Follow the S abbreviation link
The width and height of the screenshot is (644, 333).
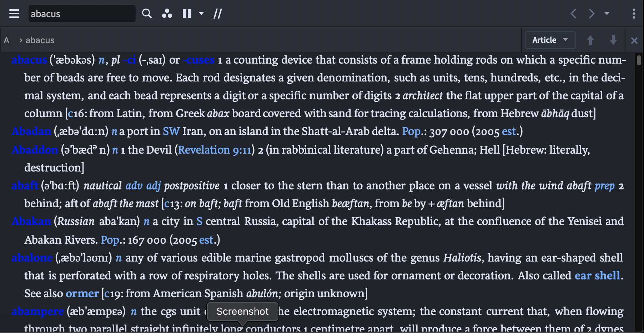[199, 222]
